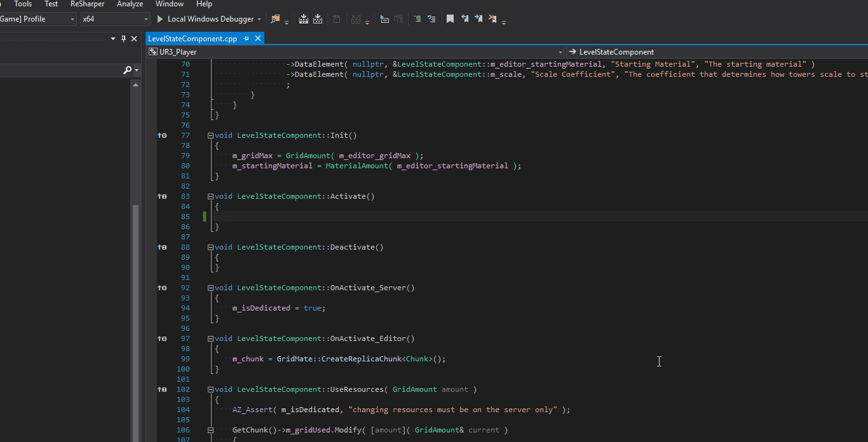This screenshot has width=868, height=442.
Task: Click the indent icon with blue curved arrow
Action: point(431,19)
